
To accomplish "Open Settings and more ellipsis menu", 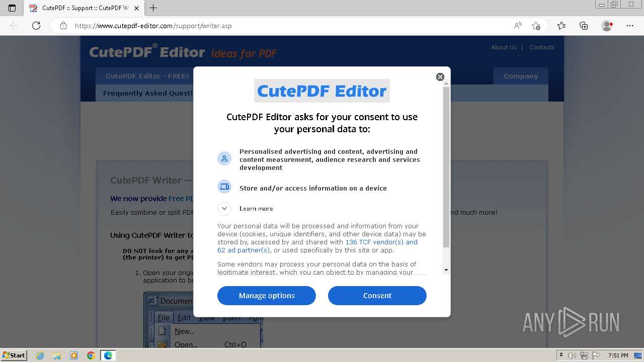I will (x=630, y=26).
